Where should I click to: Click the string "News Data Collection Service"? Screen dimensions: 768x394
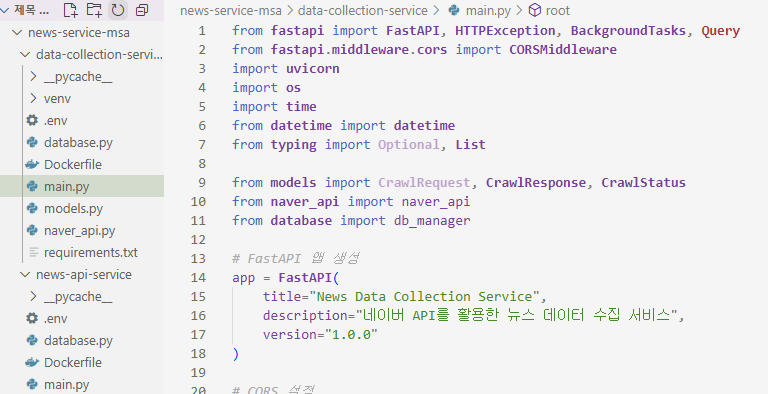pos(424,297)
